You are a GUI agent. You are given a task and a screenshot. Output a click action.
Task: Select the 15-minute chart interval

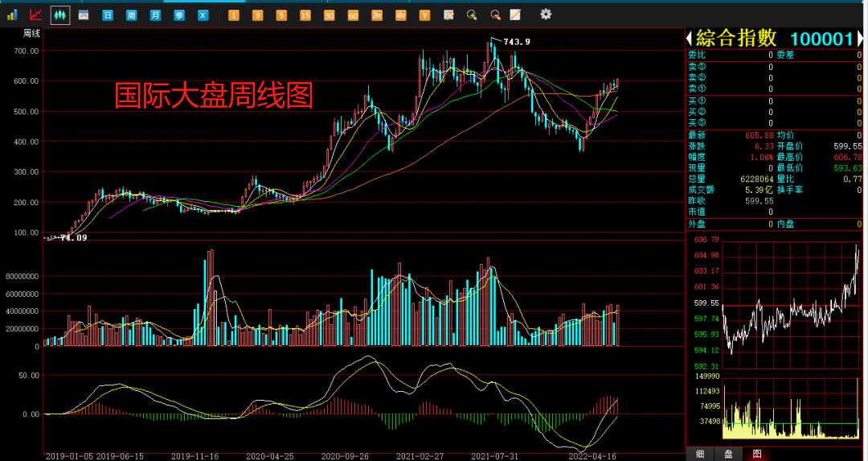click(305, 15)
